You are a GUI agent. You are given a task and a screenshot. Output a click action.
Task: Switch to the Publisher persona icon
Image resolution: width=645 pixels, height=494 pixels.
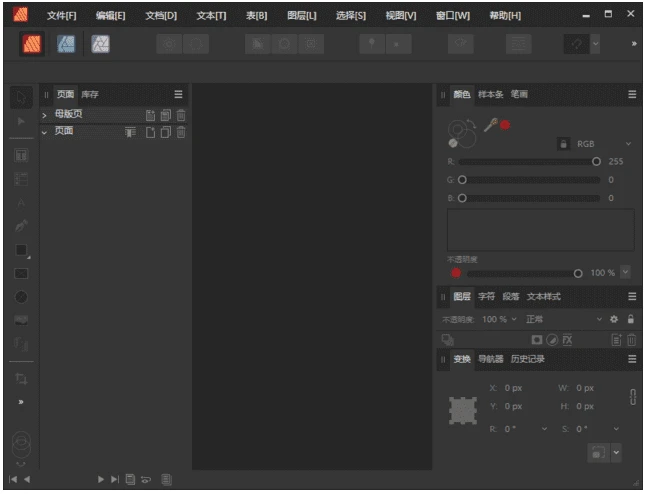point(32,44)
